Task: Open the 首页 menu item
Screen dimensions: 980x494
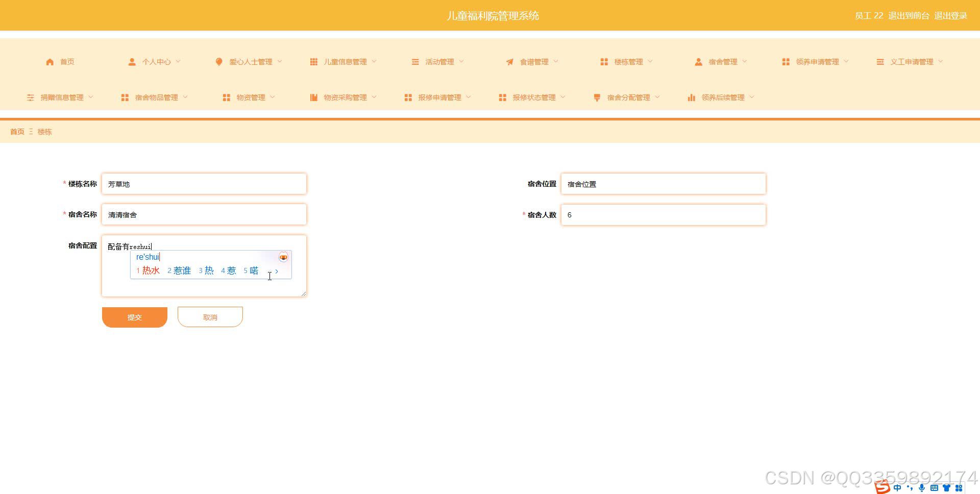Action: [x=60, y=62]
